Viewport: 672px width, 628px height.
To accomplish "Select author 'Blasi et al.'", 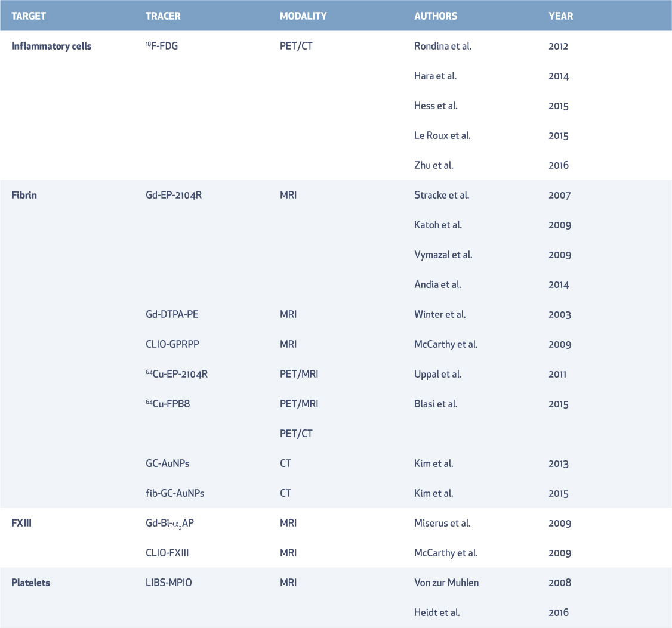I will pos(436,404).
